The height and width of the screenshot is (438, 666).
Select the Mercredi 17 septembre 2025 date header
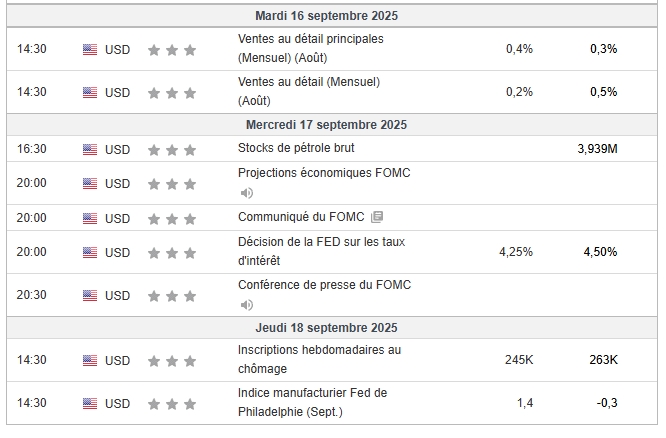(332, 124)
